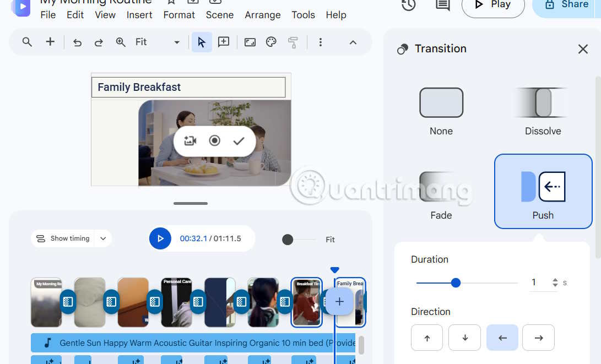
Task: Open the Edit menu
Action: click(75, 15)
